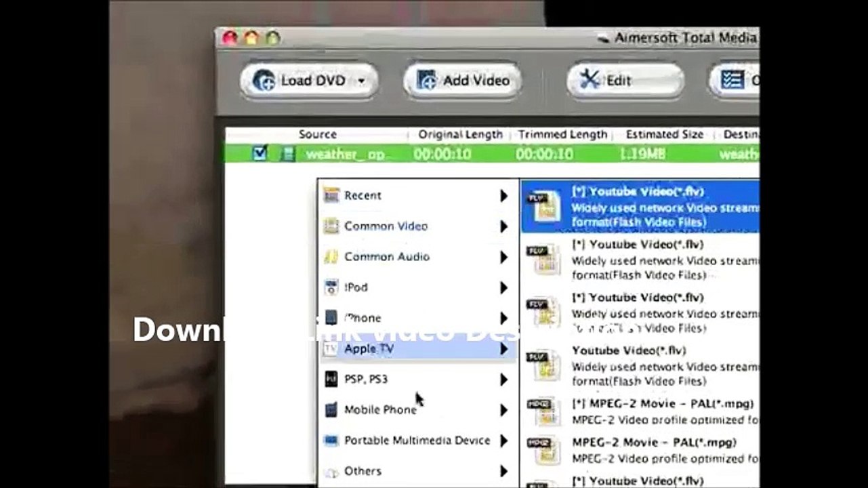Click the Add Video button

463,81
